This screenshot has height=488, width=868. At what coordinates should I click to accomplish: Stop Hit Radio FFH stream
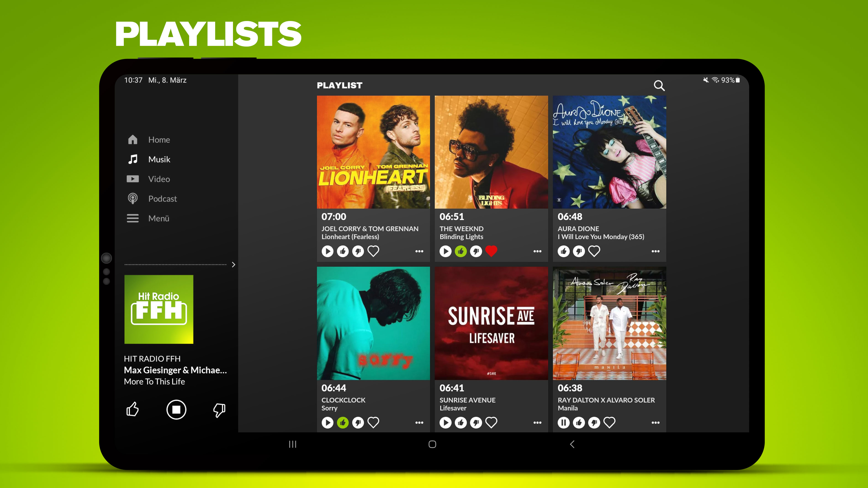tap(176, 409)
